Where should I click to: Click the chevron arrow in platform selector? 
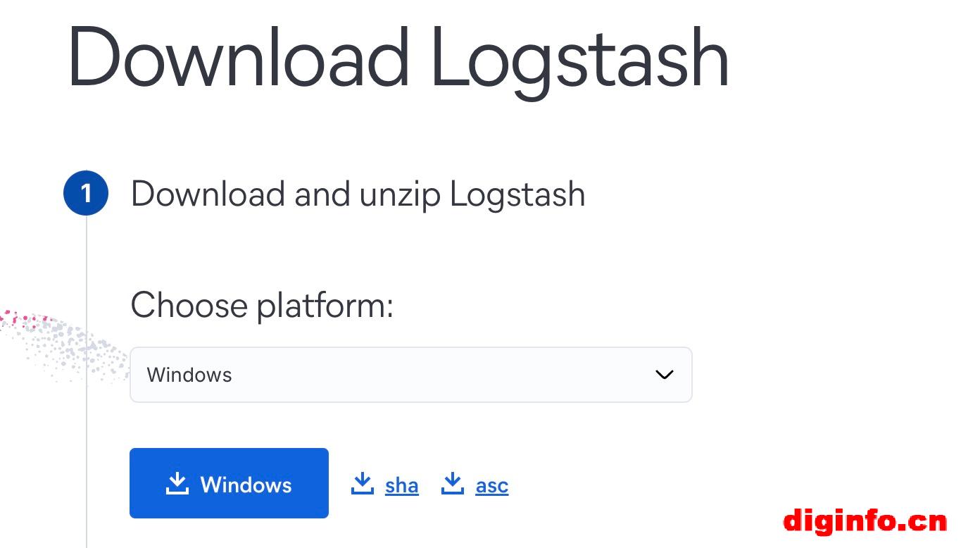[664, 375]
